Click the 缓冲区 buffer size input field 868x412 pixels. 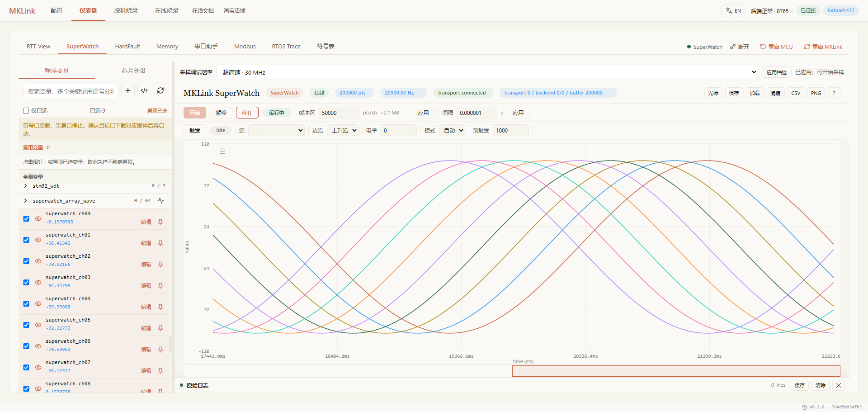click(x=339, y=113)
